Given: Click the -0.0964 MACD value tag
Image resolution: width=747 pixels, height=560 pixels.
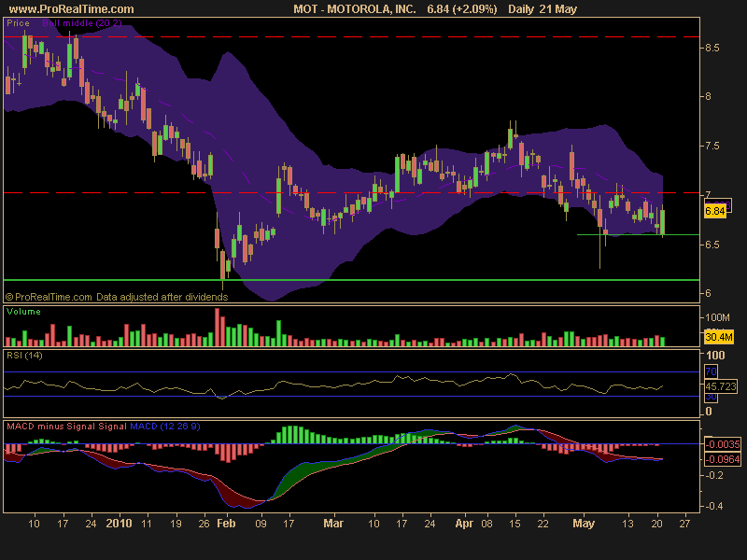Looking at the screenshot, I should tap(723, 459).
